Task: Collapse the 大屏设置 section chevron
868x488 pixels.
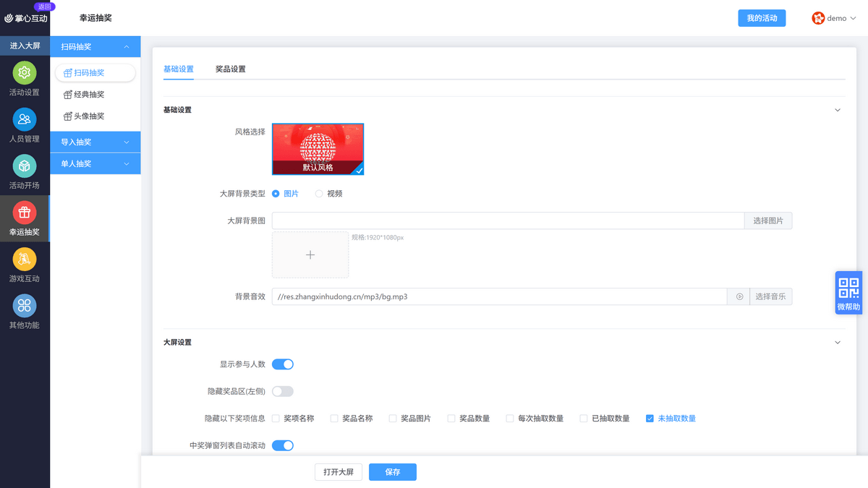Action: (838, 342)
